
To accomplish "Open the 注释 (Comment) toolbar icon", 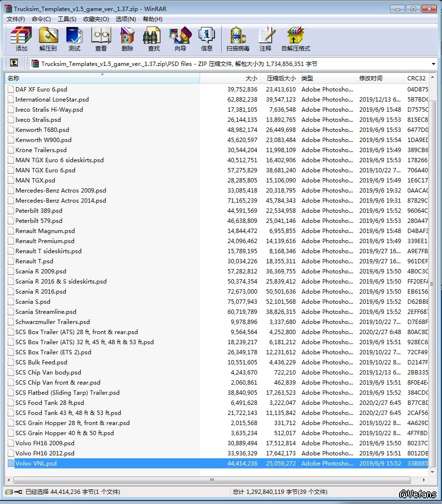I will (x=265, y=39).
